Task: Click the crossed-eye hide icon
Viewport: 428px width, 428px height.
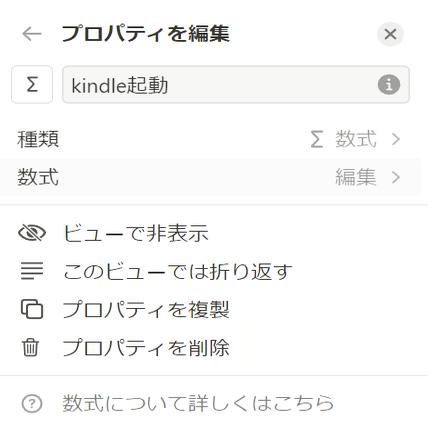Action: tap(32, 233)
